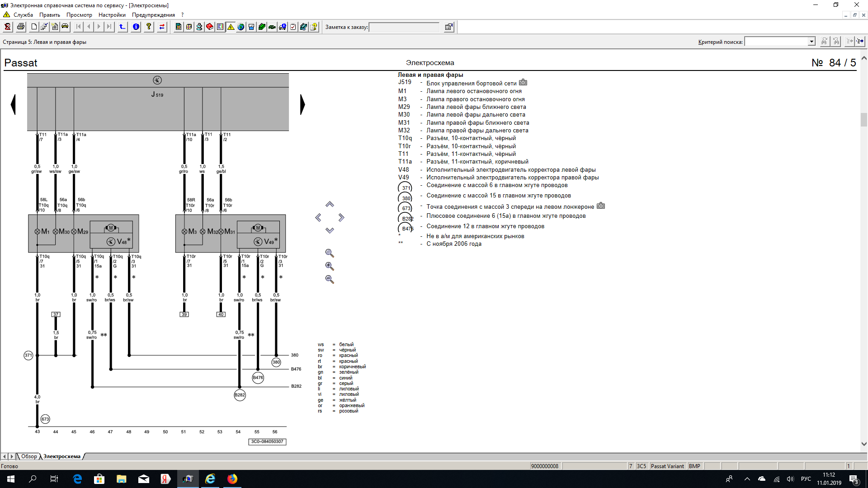Image resolution: width=868 pixels, height=488 pixels.
Task: Click the blue info circle icon
Action: [136, 27]
